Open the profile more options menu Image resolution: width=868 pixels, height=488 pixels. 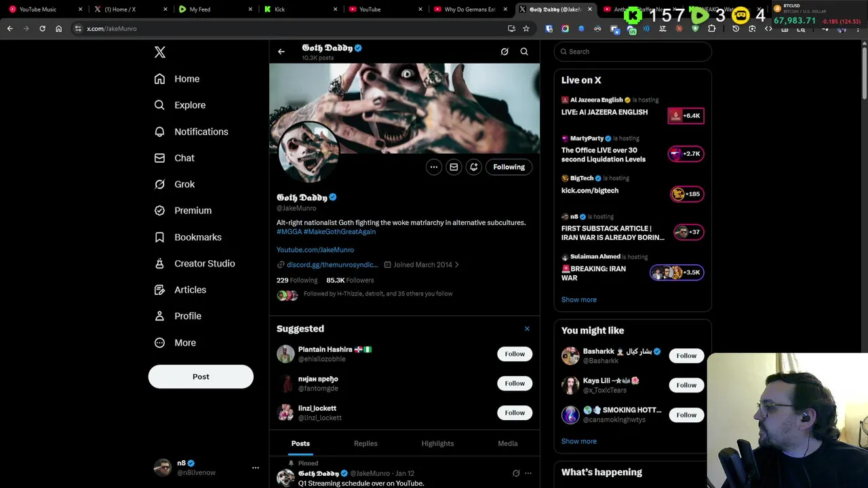[434, 167]
